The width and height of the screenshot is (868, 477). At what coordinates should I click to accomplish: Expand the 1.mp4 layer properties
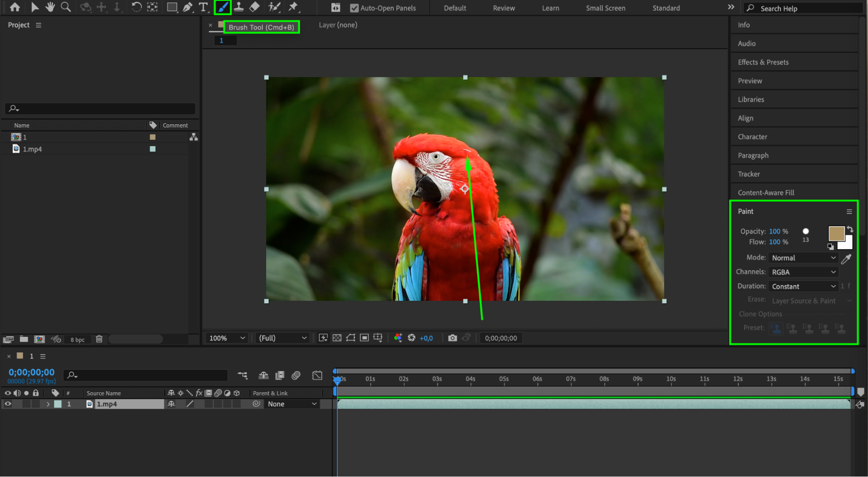pyautogui.click(x=48, y=404)
